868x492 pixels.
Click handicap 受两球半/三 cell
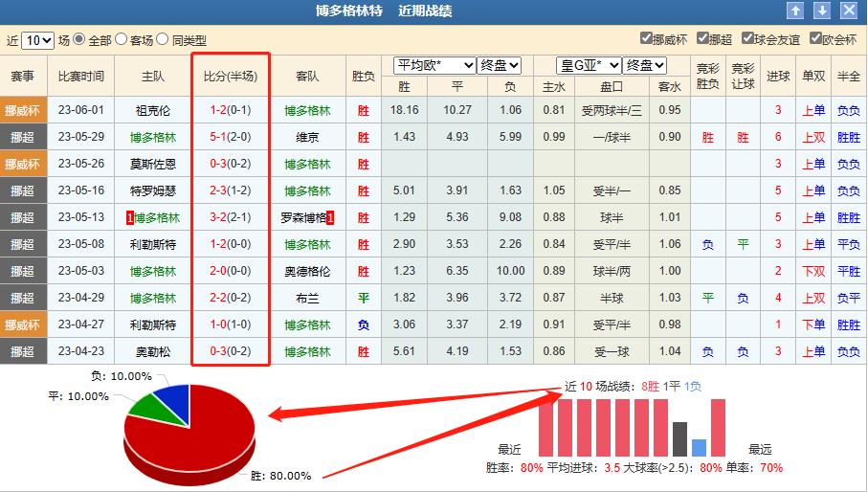tap(612, 110)
